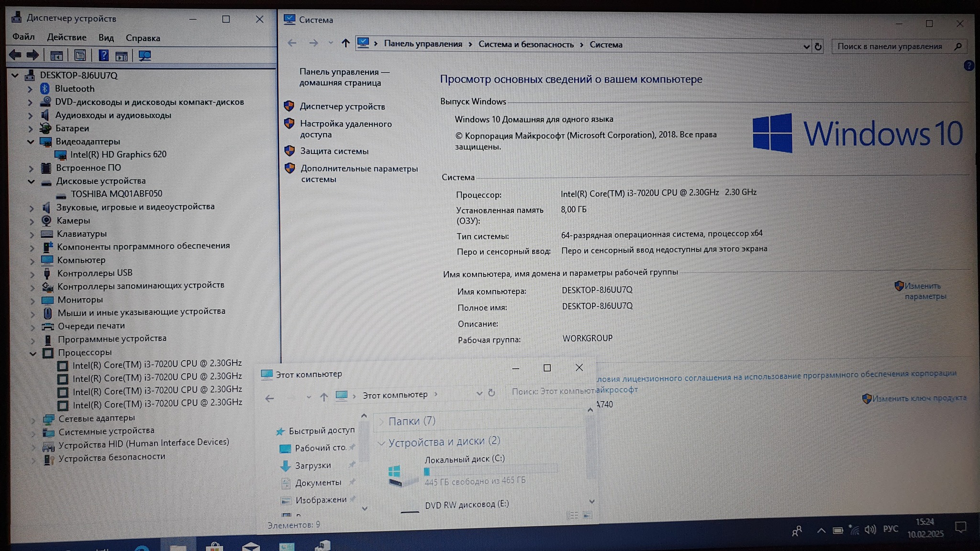
Task: Click Scan for hardware changes toolbar icon
Action: [145, 56]
